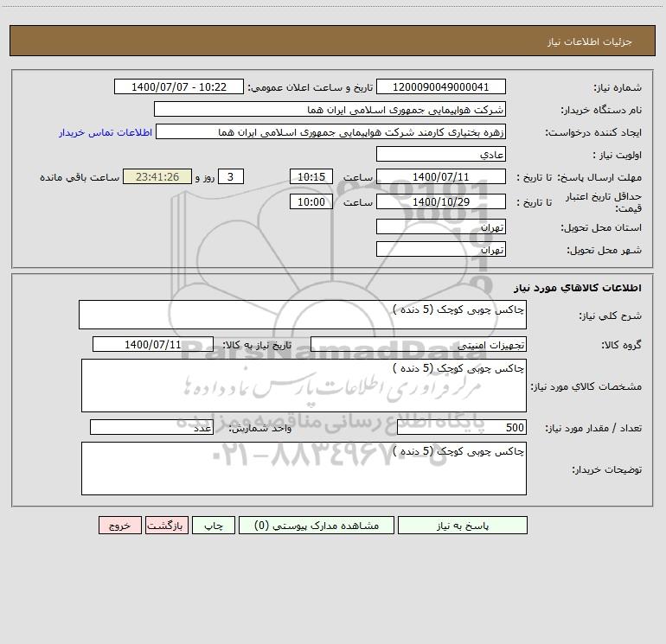Click the quantity field 500
This screenshot has height=644, width=666.
(462, 428)
